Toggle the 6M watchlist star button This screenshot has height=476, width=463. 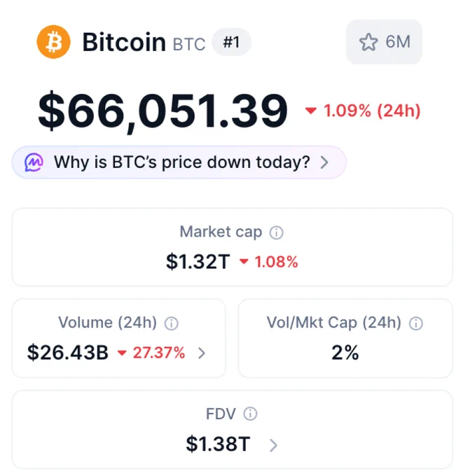(x=384, y=42)
